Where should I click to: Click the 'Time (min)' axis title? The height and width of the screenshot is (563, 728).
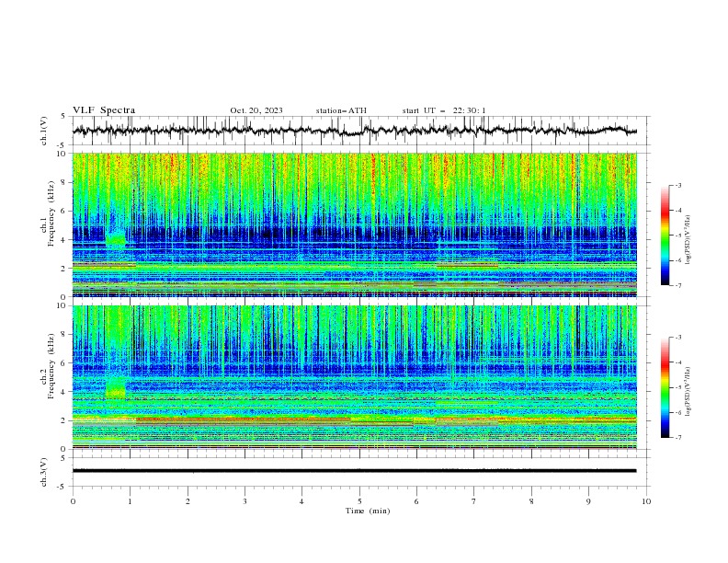tap(368, 511)
